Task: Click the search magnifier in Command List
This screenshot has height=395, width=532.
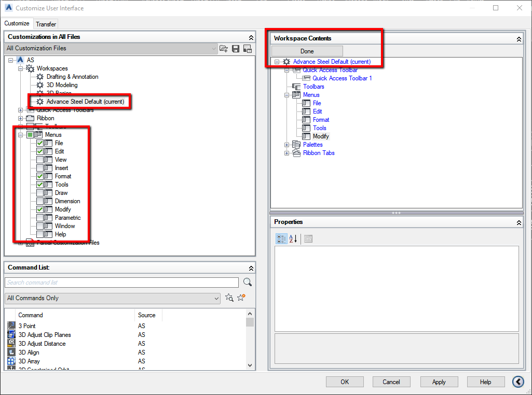Action: tap(248, 281)
